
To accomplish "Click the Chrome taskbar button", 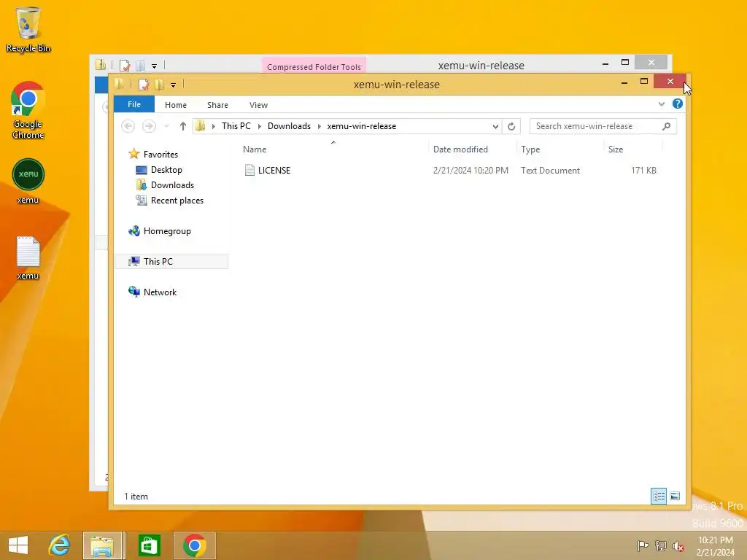I will [x=194, y=545].
